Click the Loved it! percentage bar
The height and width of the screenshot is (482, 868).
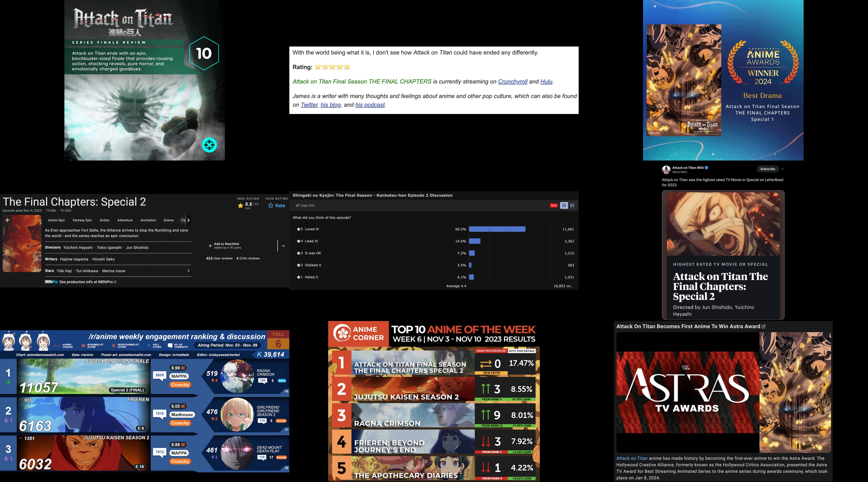(x=497, y=229)
